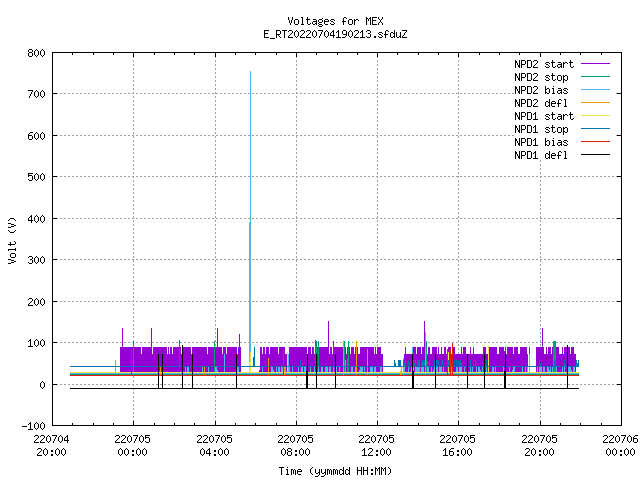Click the '220705 20:00' x-axis tick label
The height and width of the screenshot is (480, 640).
[539, 446]
